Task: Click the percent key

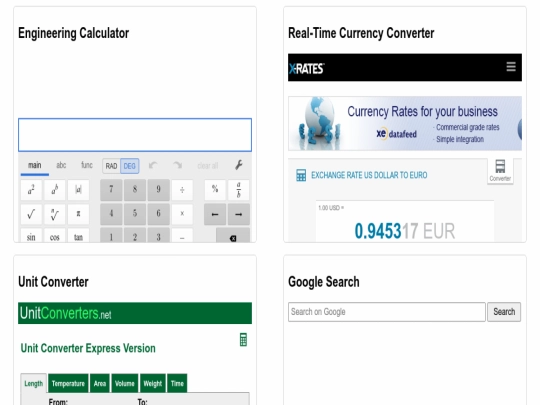Action: 215,190
